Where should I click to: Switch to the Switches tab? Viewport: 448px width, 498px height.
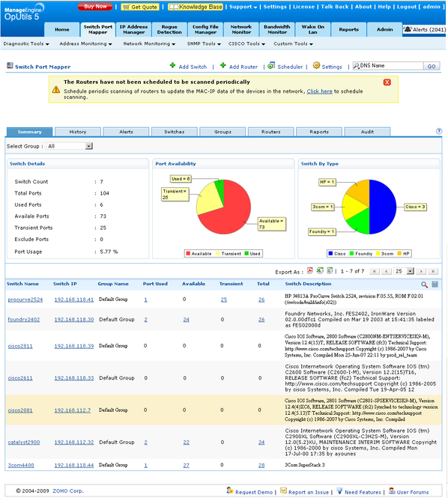[174, 132]
